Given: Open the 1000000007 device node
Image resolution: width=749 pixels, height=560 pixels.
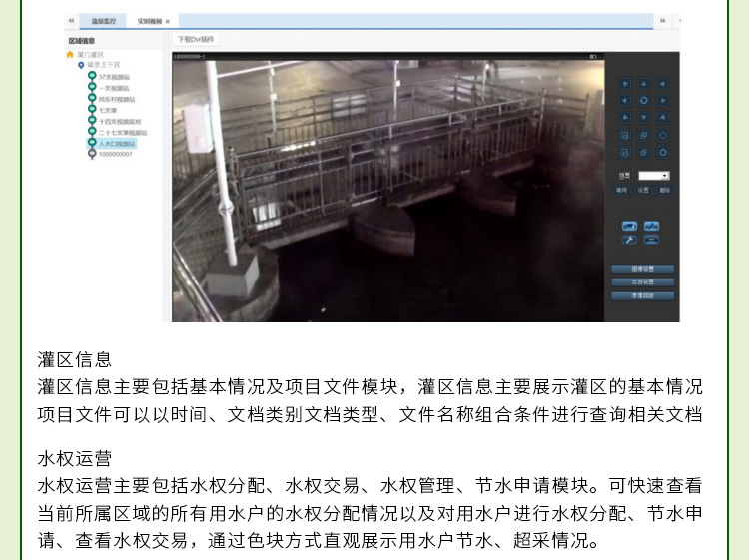Looking at the screenshot, I should pyautogui.click(x=115, y=155).
